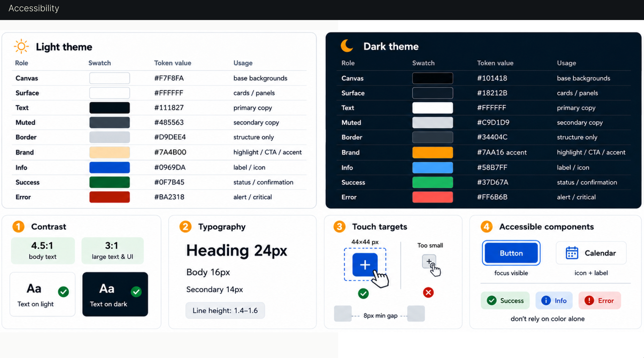Image resolution: width=644 pixels, height=358 pixels.
Task: Click the Dark theme Canvas swatch
Action: (433, 78)
